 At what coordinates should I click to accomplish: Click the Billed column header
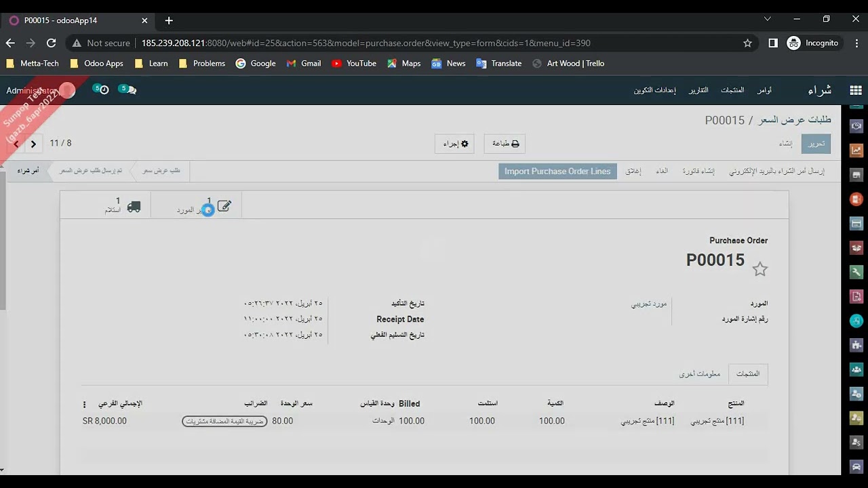[x=410, y=403]
